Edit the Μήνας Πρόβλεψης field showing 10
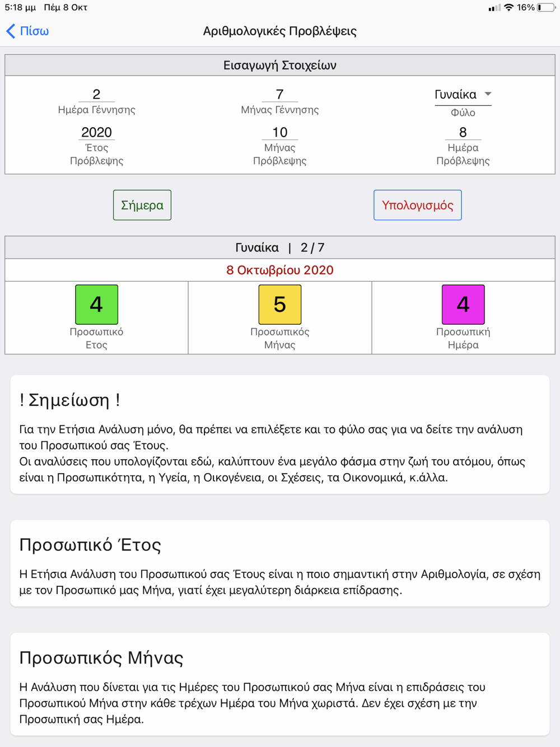The image size is (560, 747). (280, 132)
